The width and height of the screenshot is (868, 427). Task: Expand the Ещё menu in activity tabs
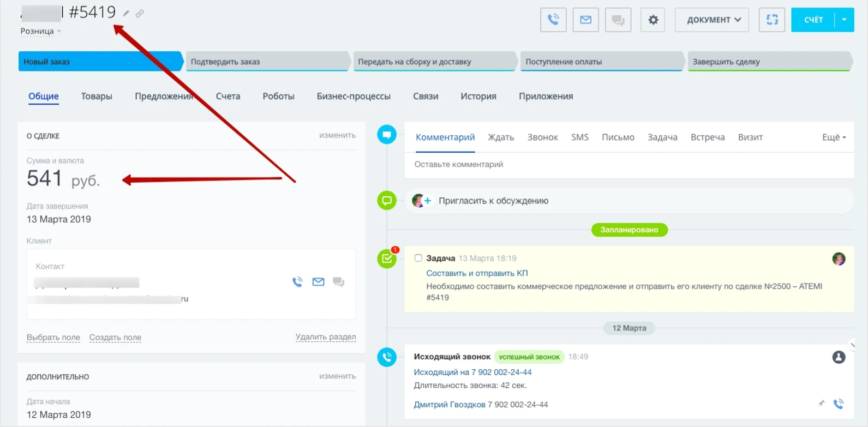[834, 137]
